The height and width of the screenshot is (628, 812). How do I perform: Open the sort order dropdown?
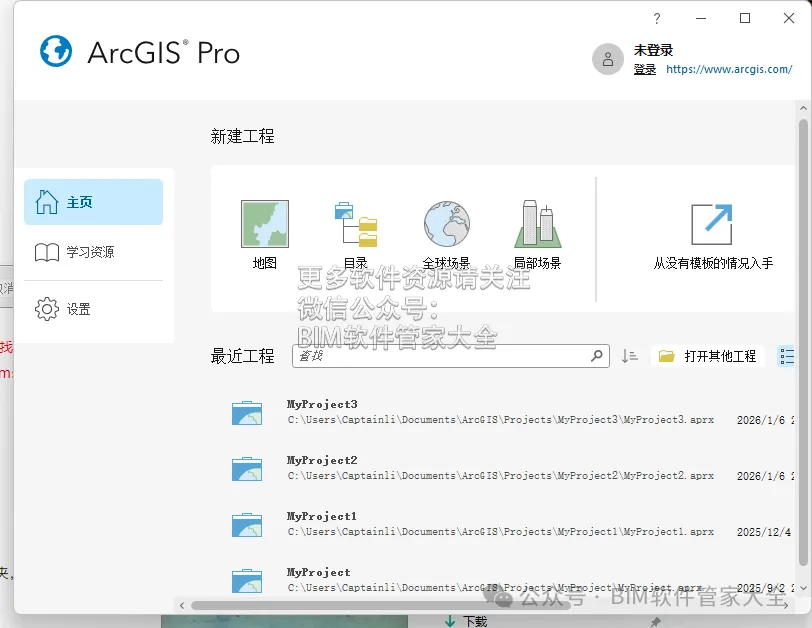tap(629, 356)
